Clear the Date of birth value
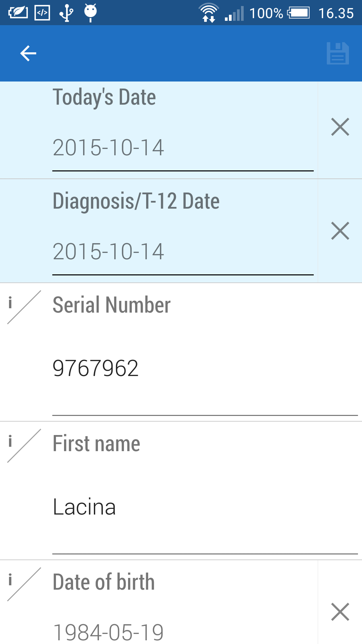 [x=340, y=612]
